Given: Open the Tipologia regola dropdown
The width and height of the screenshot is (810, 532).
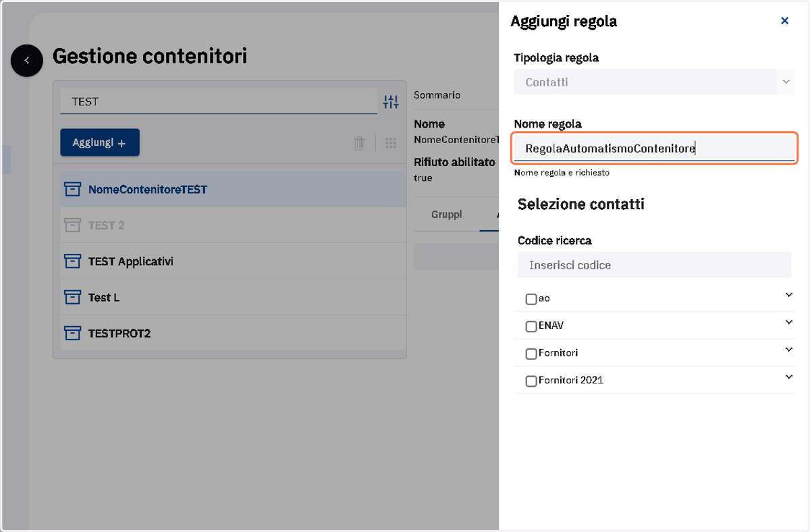Looking at the screenshot, I should tap(654, 82).
